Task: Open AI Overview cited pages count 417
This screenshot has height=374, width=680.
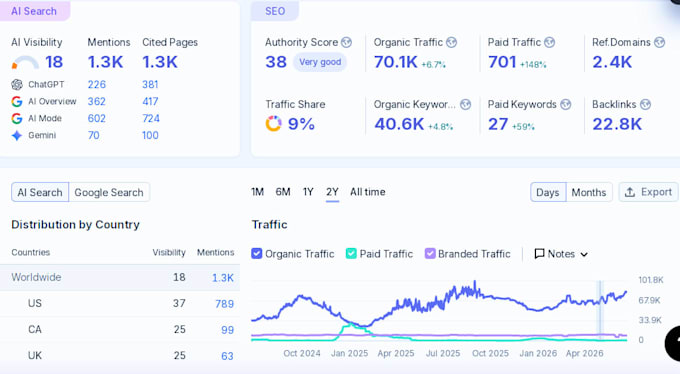Action: tap(150, 102)
